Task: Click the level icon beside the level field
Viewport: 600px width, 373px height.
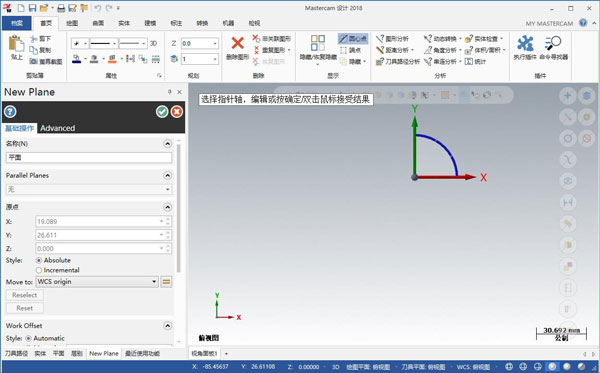Action: coord(174,59)
